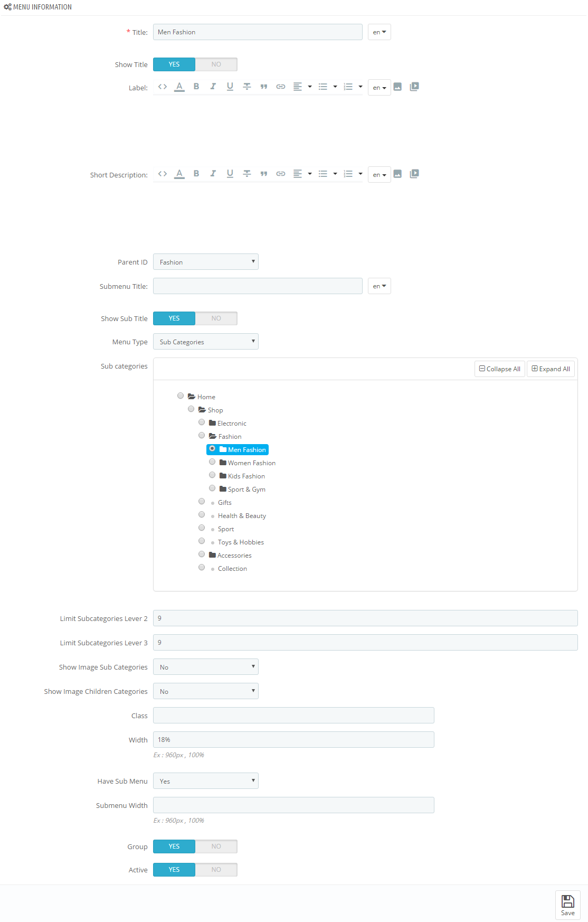Viewport: 588px width, 922px height.
Task: Open the Menu Type dropdown
Action: [x=206, y=342]
